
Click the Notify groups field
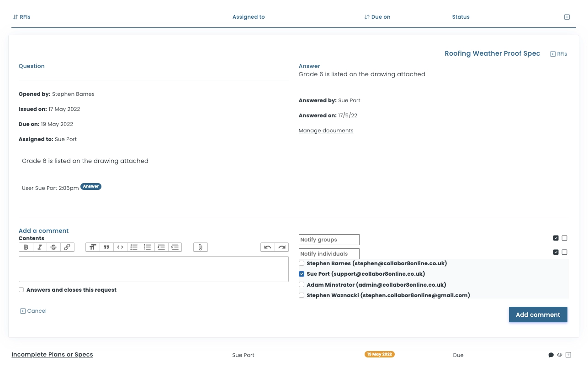point(329,240)
